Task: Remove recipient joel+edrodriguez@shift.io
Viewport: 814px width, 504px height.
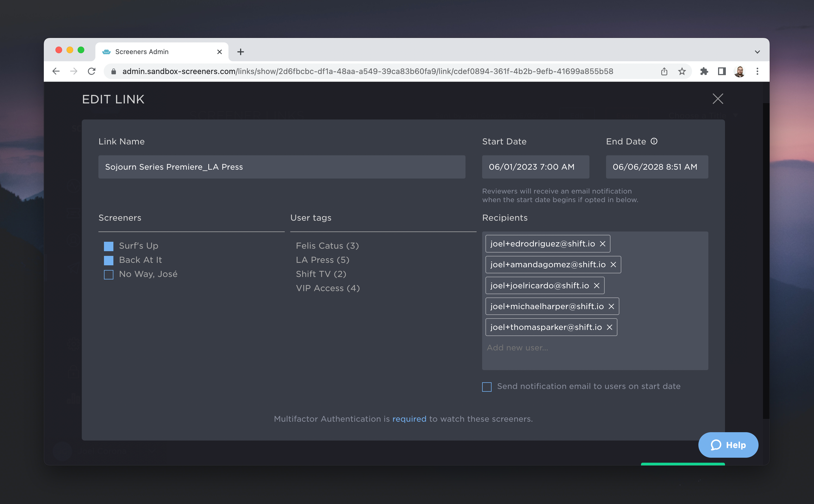Action: (x=602, y=244)
